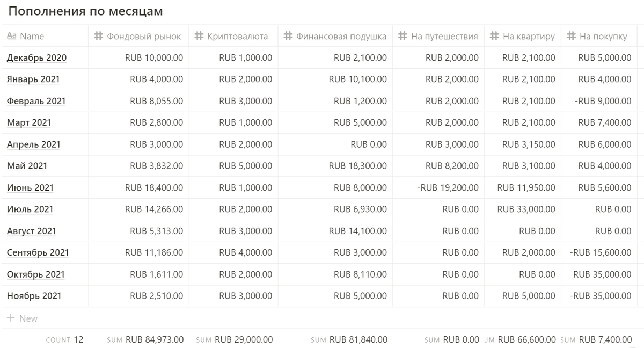Click New to add a row

pyautogui.click(x=28, y=318)
